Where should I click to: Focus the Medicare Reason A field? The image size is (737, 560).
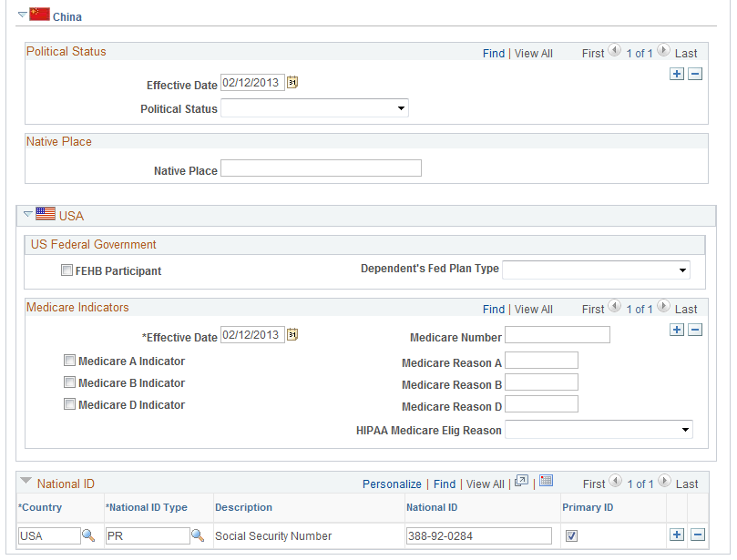(541, 361)
